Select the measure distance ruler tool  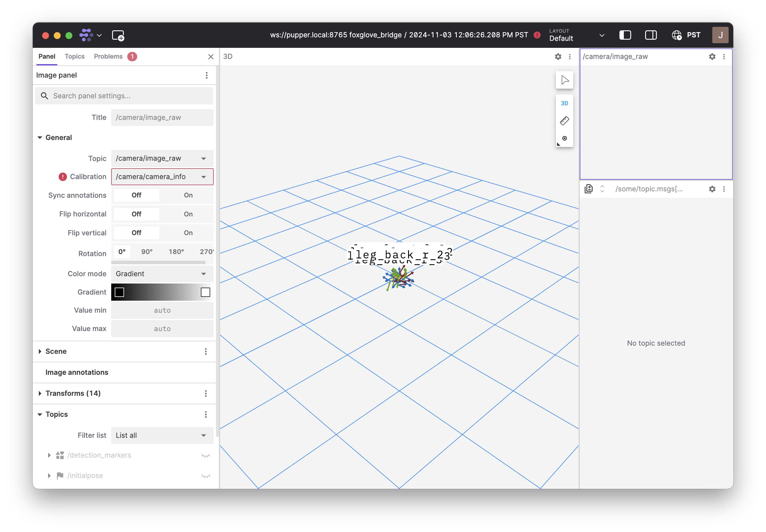[x=564, y=121]
